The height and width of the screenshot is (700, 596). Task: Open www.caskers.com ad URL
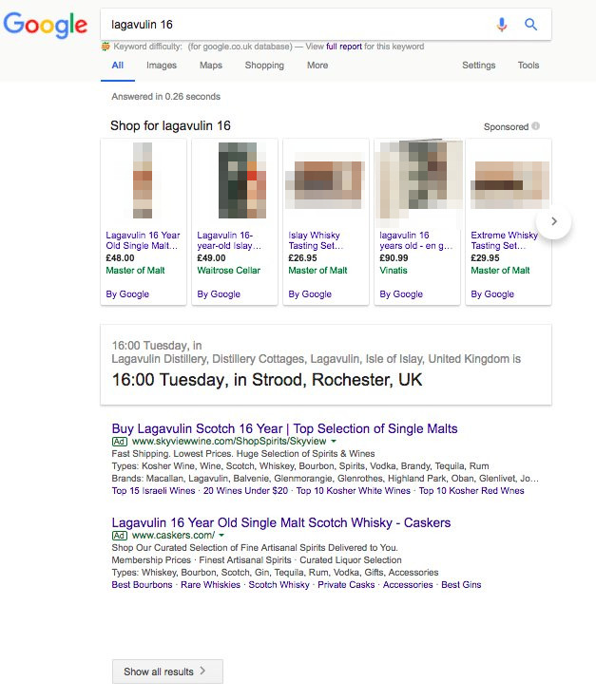173,535
